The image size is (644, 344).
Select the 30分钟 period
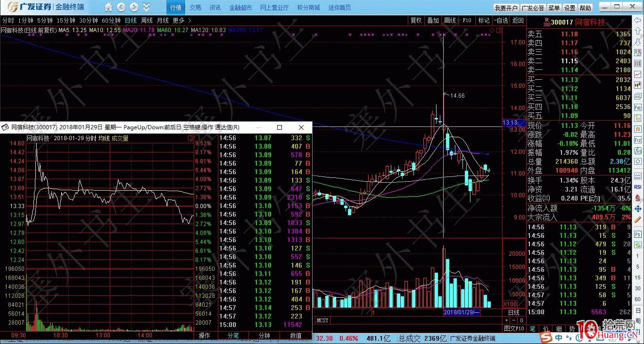point(89,20)
